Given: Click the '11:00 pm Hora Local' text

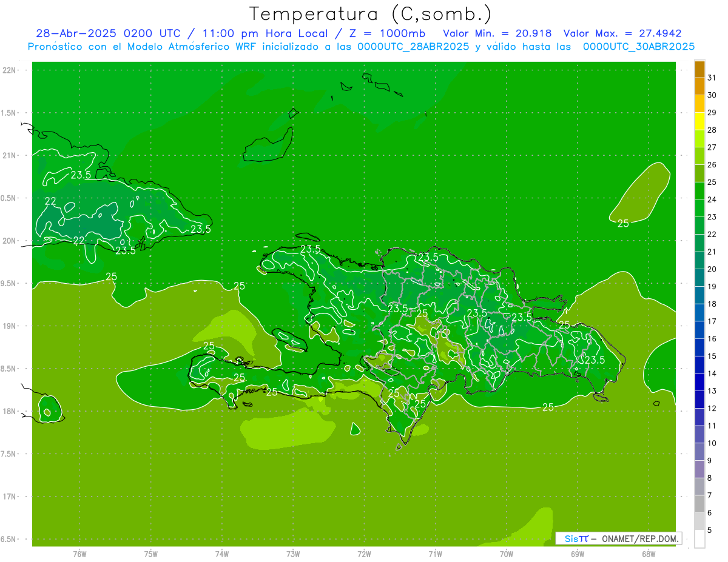Looking at the screenshot, I should click(265, 34).
